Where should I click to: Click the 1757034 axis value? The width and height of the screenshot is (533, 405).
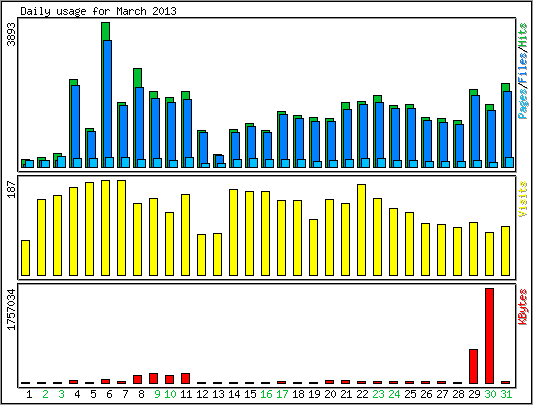[12, 309]
